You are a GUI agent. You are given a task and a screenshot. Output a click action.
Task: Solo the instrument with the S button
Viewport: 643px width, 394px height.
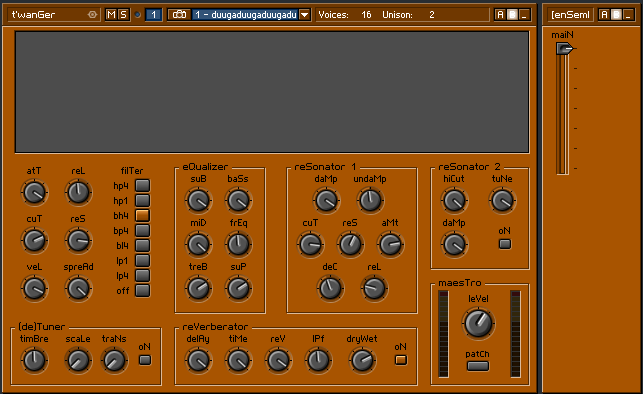[123, 15]
